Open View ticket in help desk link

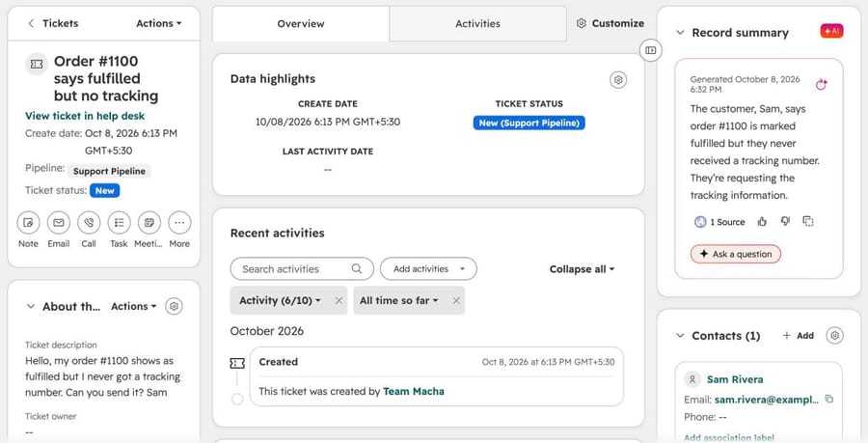click(x=85, y=116)
